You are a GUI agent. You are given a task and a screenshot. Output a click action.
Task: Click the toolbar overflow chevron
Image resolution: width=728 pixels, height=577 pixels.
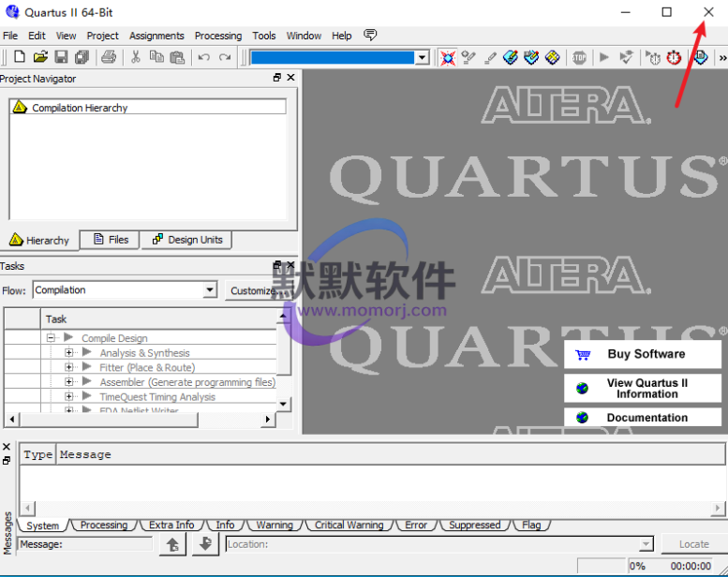point(722,58)
